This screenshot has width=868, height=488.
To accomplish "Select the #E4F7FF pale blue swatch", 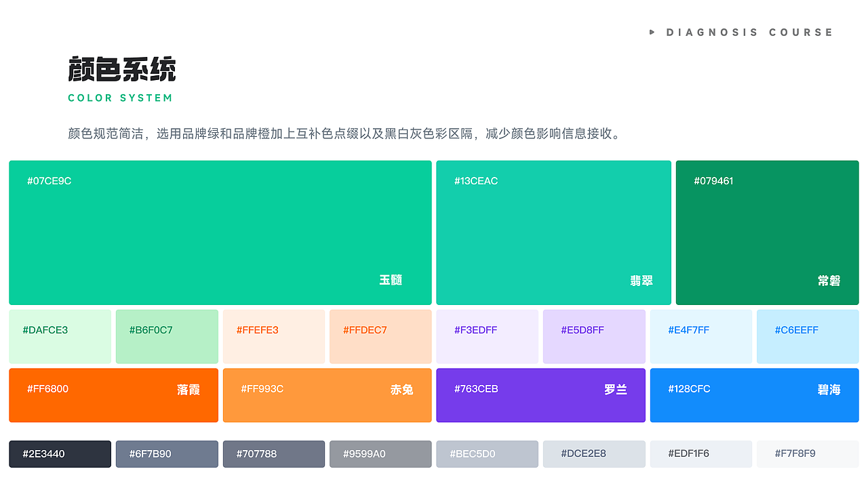I will (701, 337).
